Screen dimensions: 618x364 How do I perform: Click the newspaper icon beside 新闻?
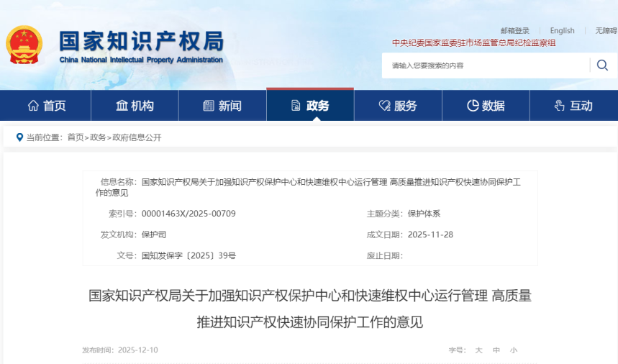pos(208,106)
